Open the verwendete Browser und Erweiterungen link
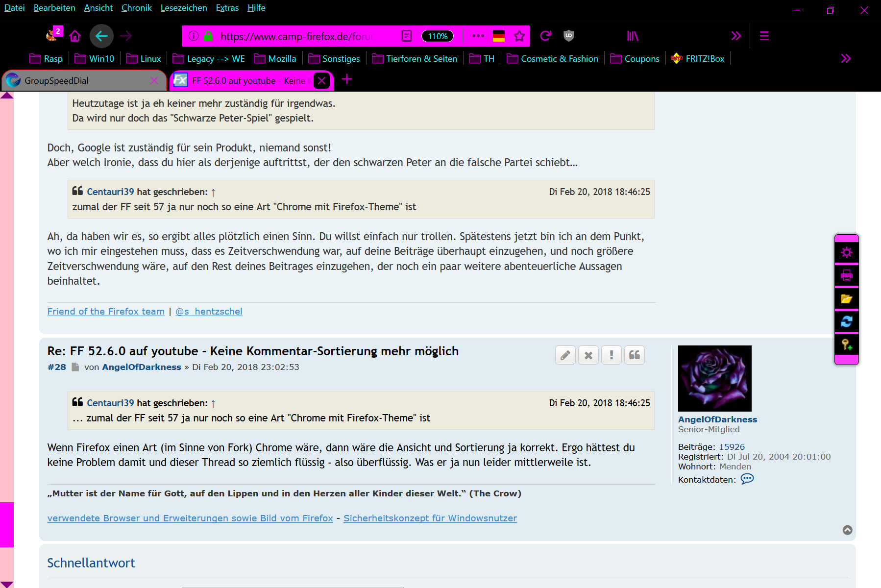 pos(190,518)
